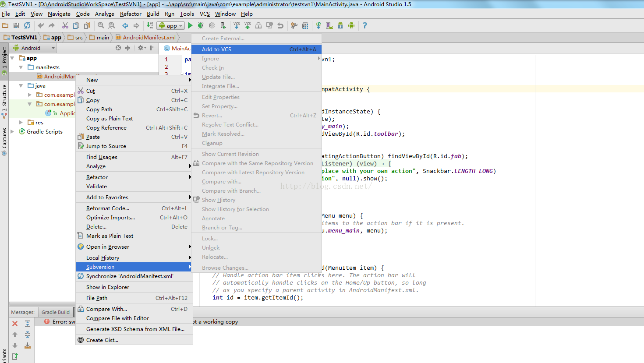Click the red X in Messages panel
This screenshot has height=363, width=644.
[x=15, y=324]
